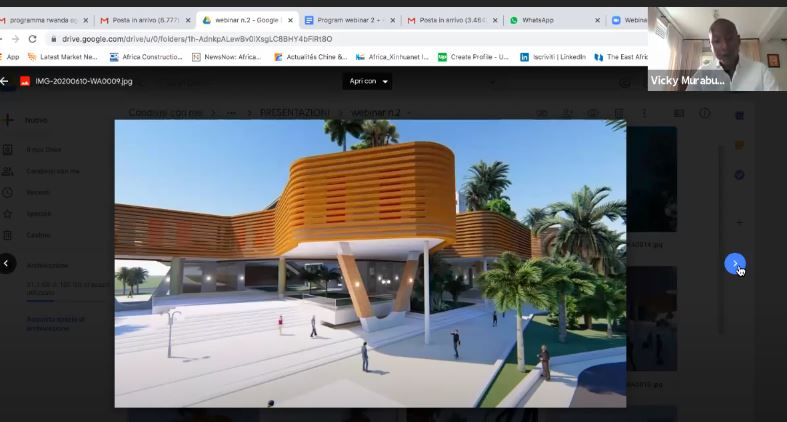This screenshot has height=422, width=787.
Task: Click the building render preview image
Action: pyautogui.click(x=370, y=263)
